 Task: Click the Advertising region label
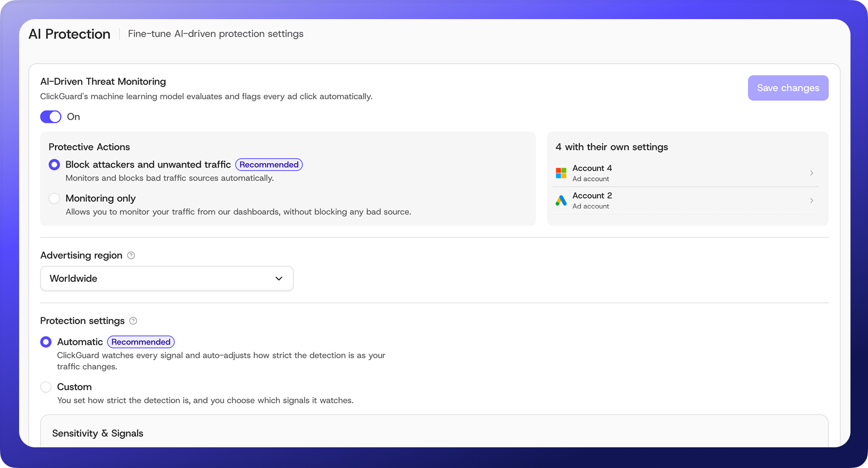pyautogui.click(x=81, y=255)
